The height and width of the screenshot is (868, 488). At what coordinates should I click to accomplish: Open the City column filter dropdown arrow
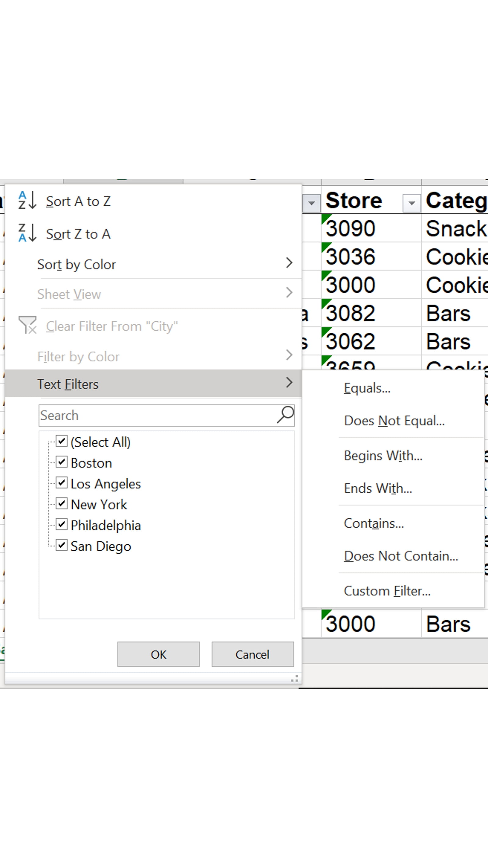(x=311, y=203)
